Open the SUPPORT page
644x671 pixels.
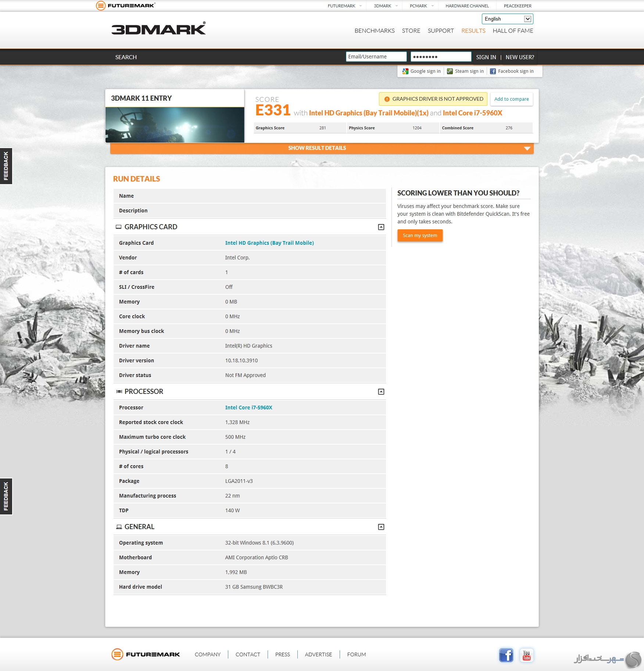tap(441, 31)
